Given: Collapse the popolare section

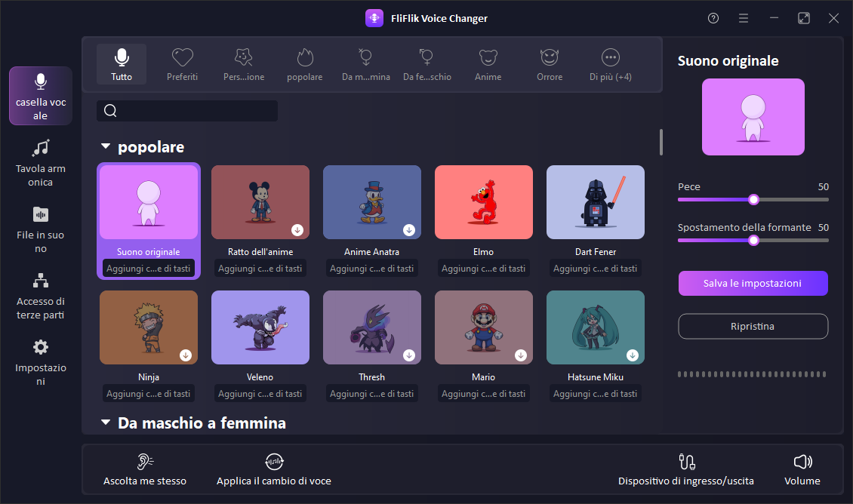Looking at the screenshot, I should (106, 146).
